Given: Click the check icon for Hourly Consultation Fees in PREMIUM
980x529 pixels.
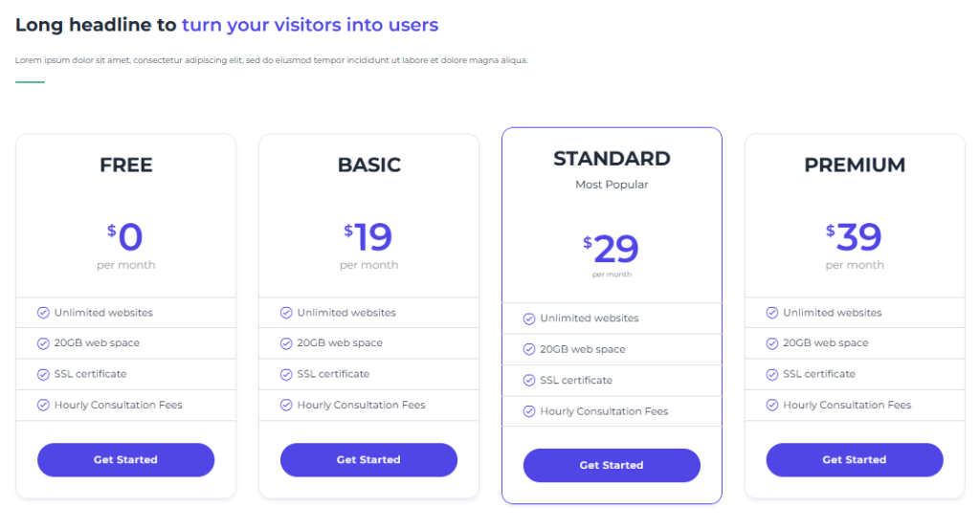Looking at the screenshot, I should pyautogui.click(x=772, y=406).
